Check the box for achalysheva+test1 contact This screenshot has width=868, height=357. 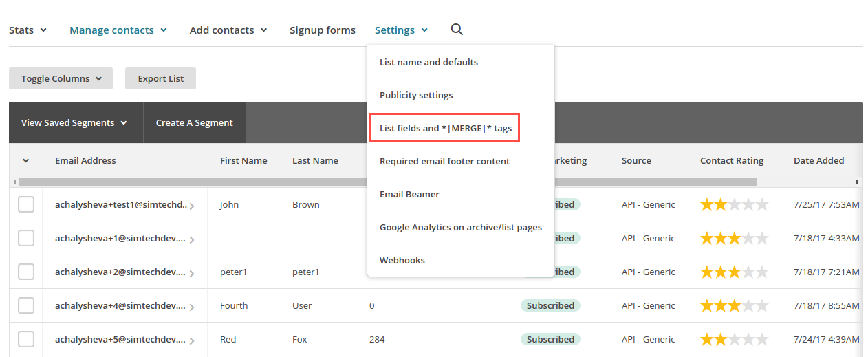coord(26,204)
